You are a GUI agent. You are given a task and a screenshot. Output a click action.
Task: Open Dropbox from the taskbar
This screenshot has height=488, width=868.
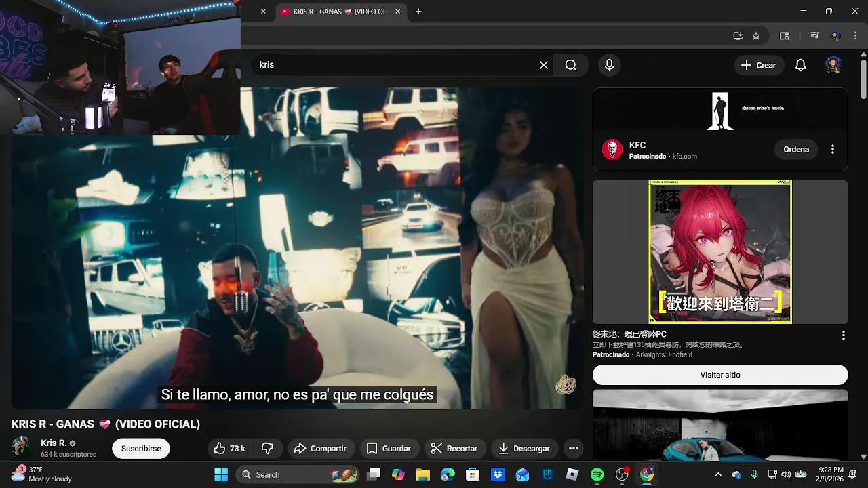tap(498, 474)
